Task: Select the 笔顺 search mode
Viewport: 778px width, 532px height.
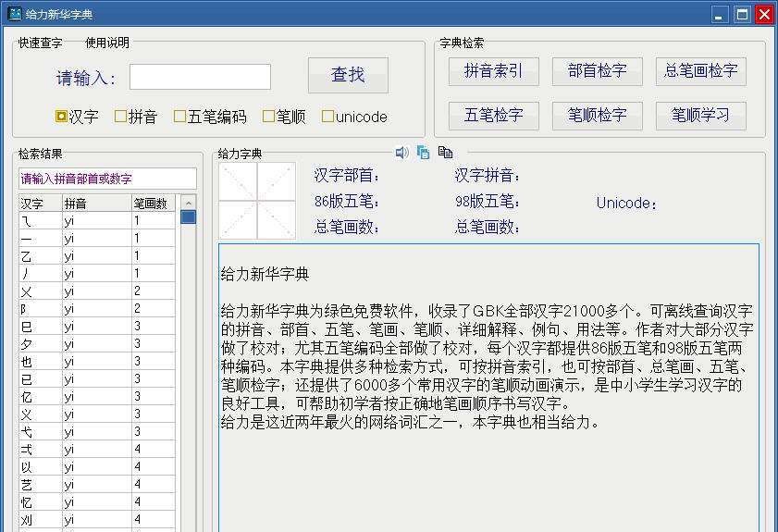Action: point(284,117)
